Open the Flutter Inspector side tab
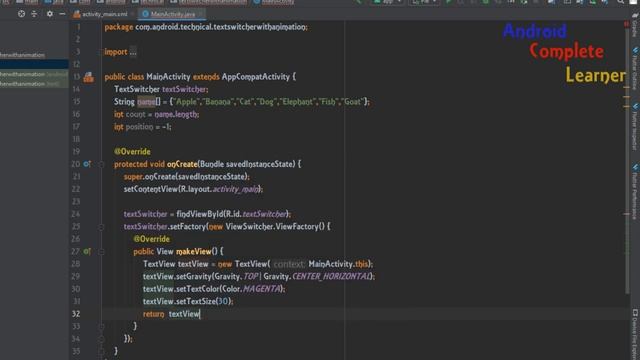 (635, 127)
